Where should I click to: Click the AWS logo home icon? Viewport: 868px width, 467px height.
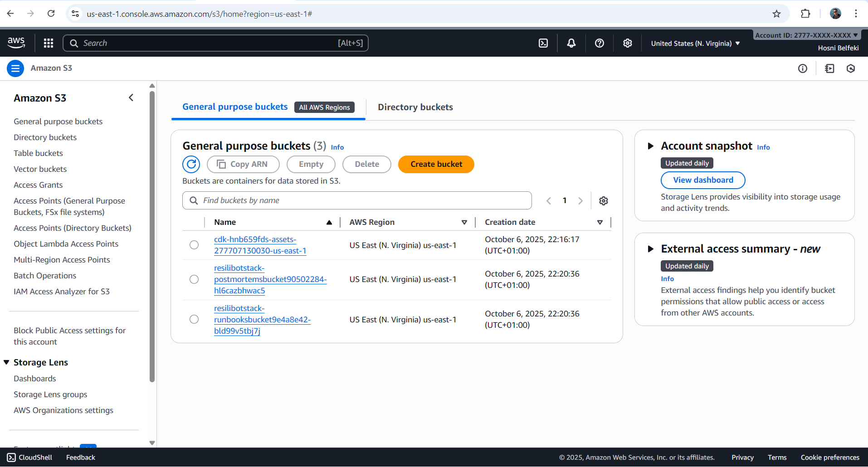16,43
